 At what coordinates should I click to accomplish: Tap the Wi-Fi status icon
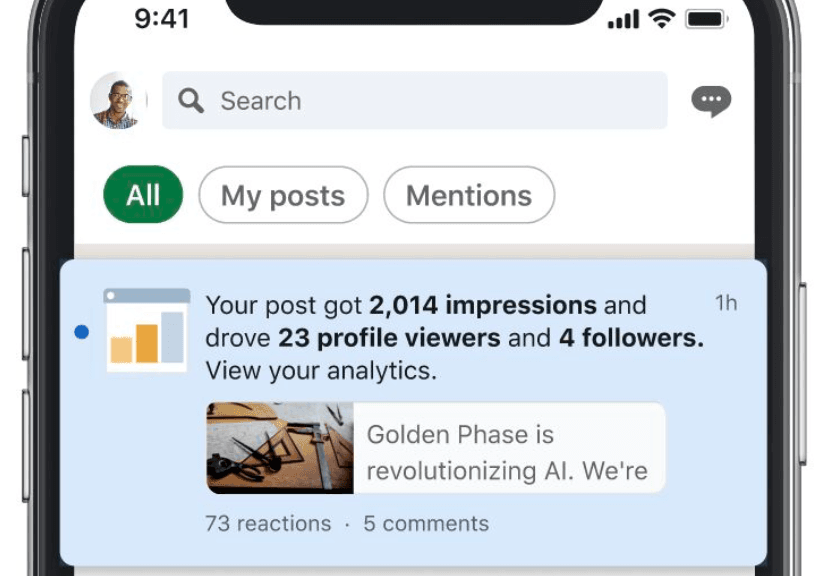661,19
